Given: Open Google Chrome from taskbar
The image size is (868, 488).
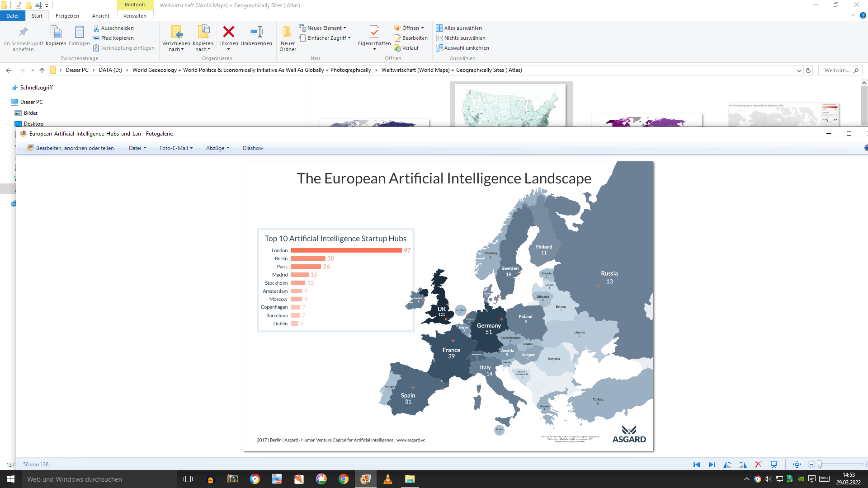Looking at the screenshot, I should pyautogui.click(x=344, y=479).
